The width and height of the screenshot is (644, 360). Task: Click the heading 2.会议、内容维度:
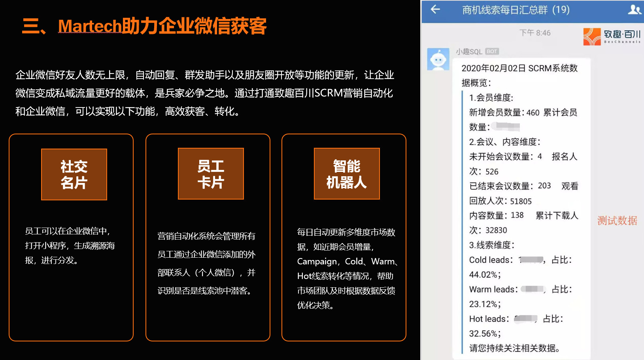click(x=505, y=142)
